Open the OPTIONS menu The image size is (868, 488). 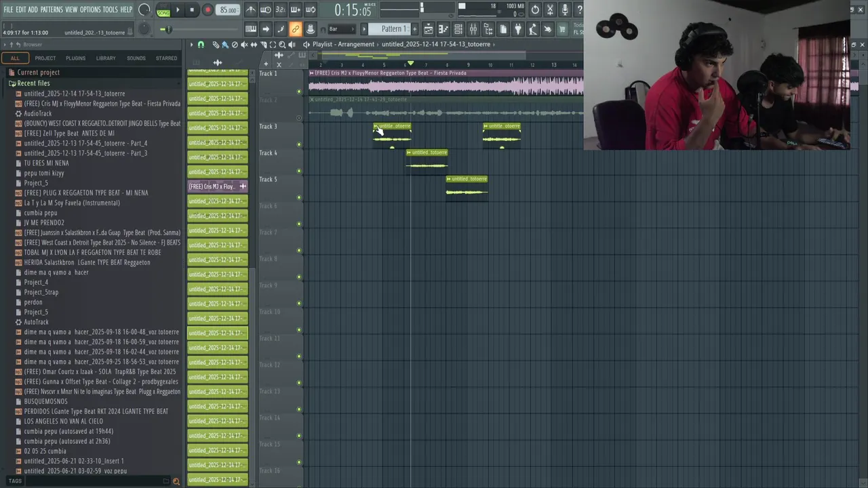pos(90,9)
